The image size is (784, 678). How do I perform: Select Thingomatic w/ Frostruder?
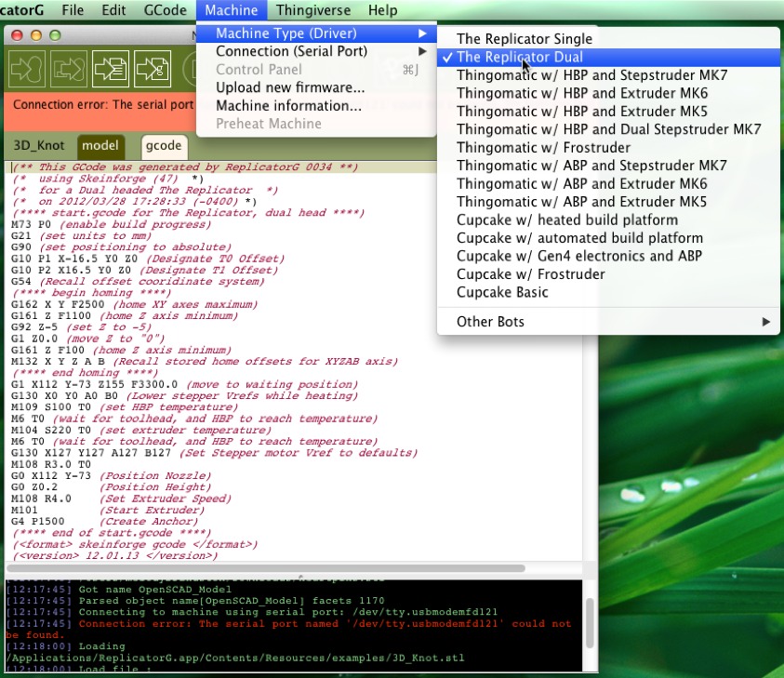pyautogui.click(x=608, y=148)
